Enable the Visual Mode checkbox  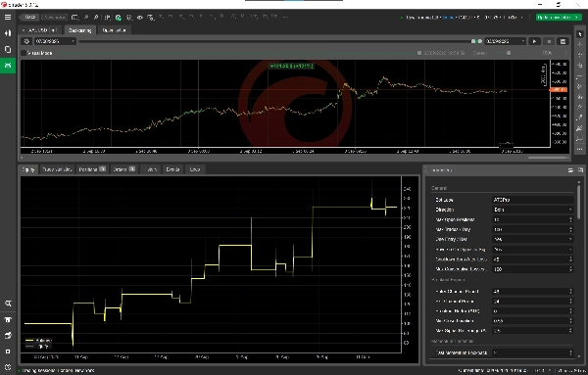[x=24, y=53]
